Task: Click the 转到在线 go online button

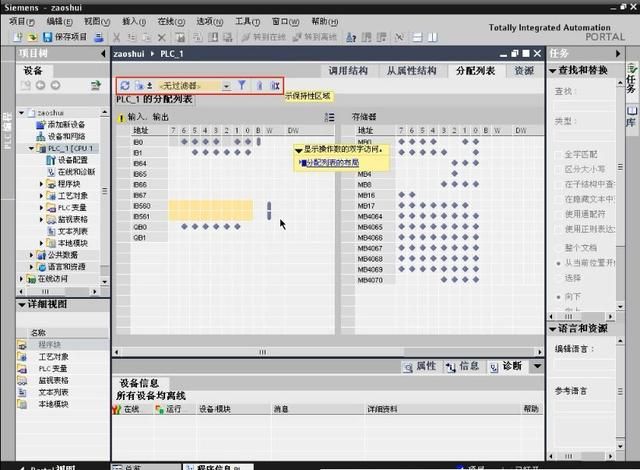Action: [x=264, y=37]
